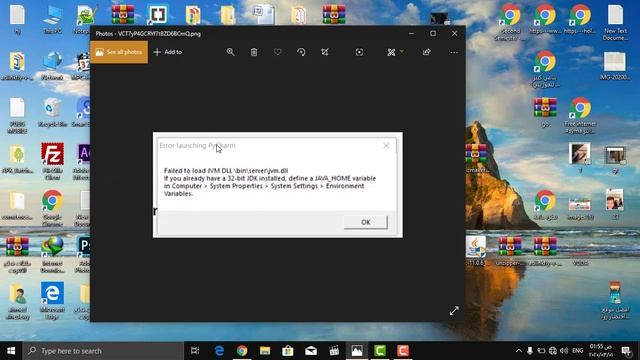Image resolution: width=640 pixels, height=360 pixels.
Task: Click the Photos app taskbar icon
Action: tap(357, 351)
